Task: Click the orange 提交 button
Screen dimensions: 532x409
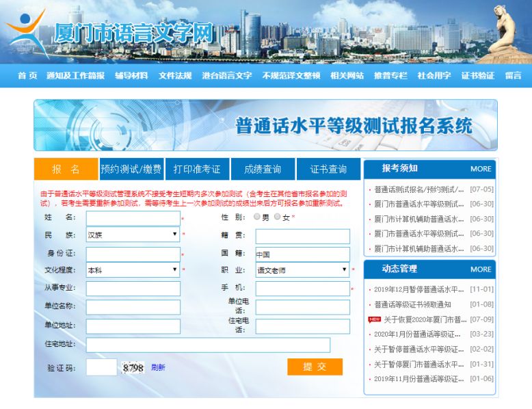Action: pos(315,367)
